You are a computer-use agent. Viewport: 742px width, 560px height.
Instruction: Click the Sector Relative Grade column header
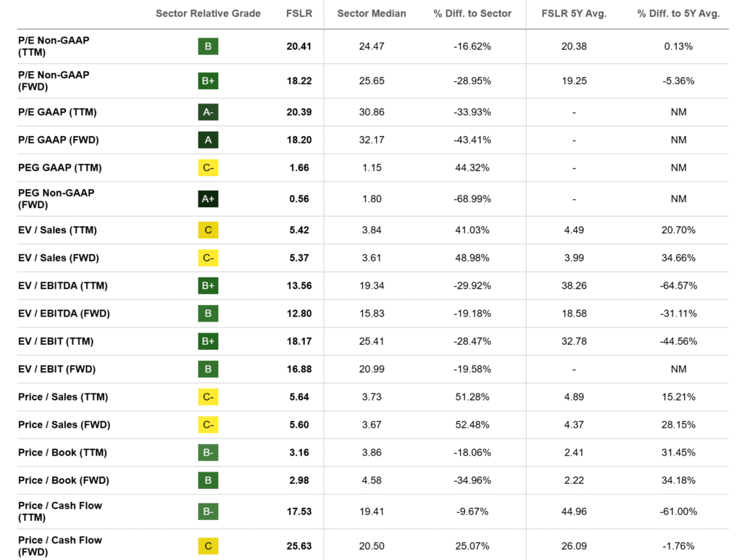[208, 14]
